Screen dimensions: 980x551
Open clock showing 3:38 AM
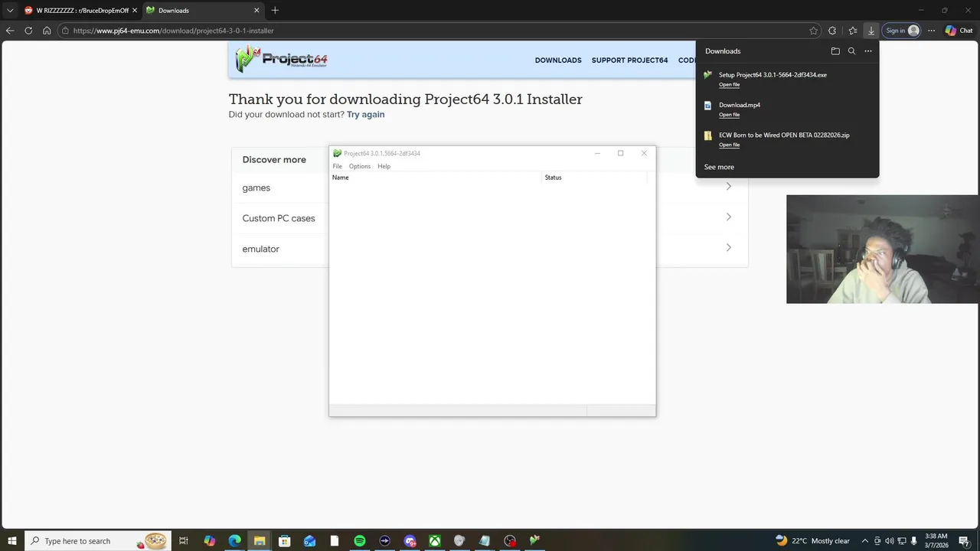pos(936,541)
